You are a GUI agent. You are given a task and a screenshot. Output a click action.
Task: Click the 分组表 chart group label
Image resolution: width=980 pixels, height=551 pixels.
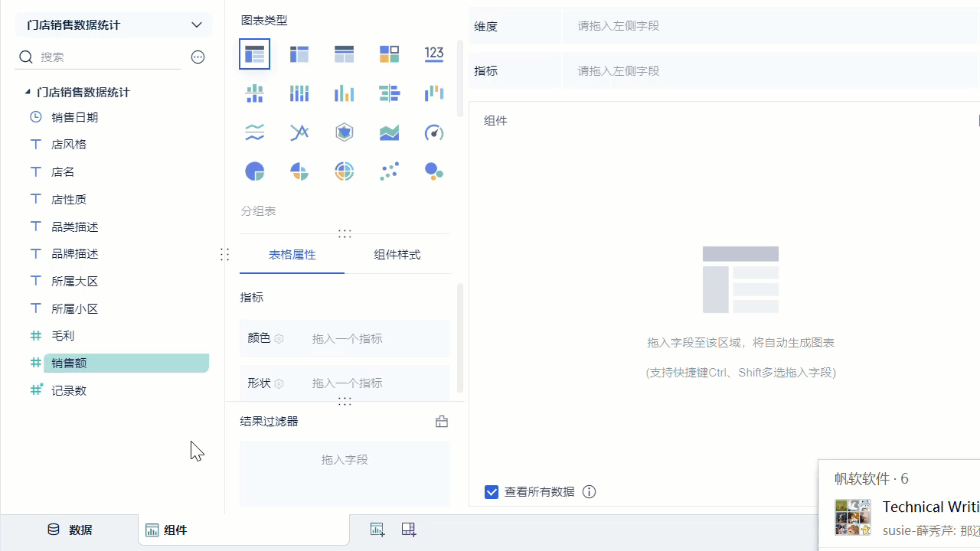(258, 210)
